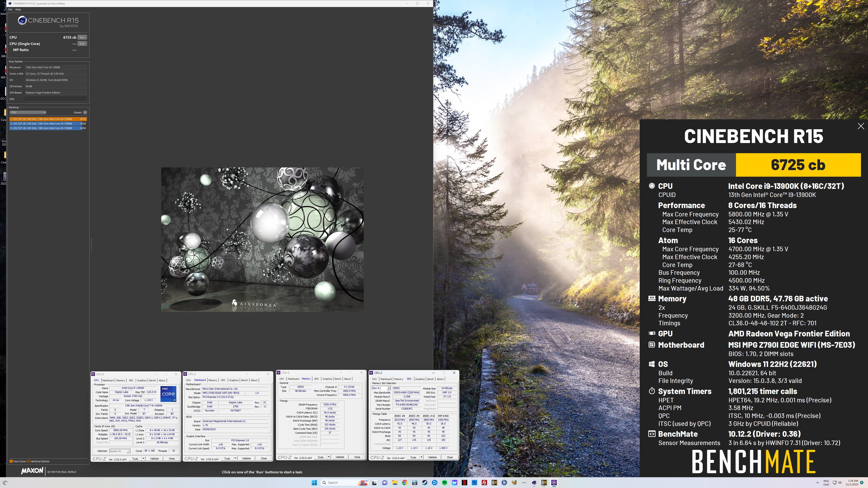The width and height of the screenshot is (868, 488).
Task: Select CPU tab in CPU-Z Memory window
Action: click(x=282, y=379)
